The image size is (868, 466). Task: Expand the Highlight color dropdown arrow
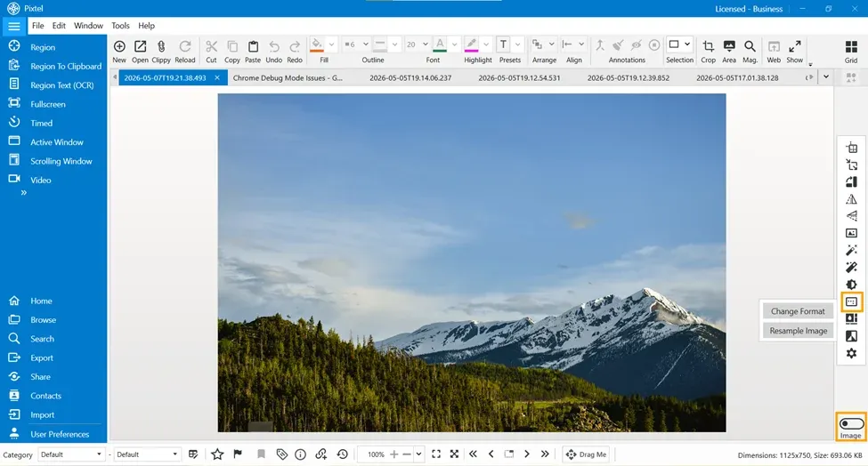click(486, 44)
